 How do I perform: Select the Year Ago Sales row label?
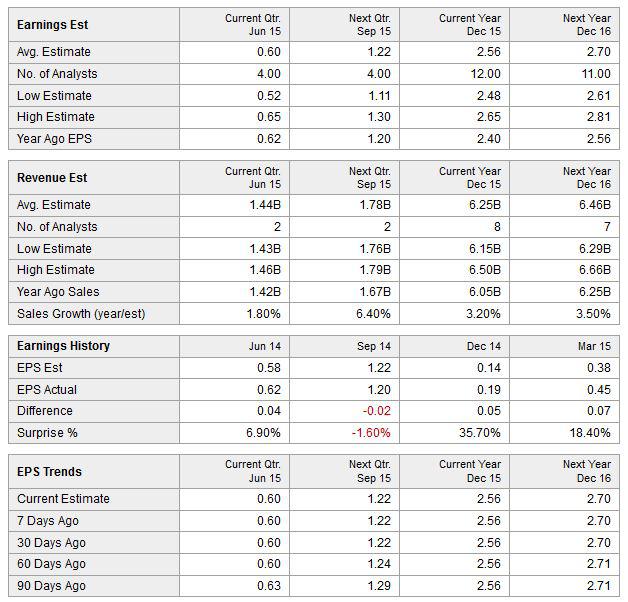coord(58,292)
